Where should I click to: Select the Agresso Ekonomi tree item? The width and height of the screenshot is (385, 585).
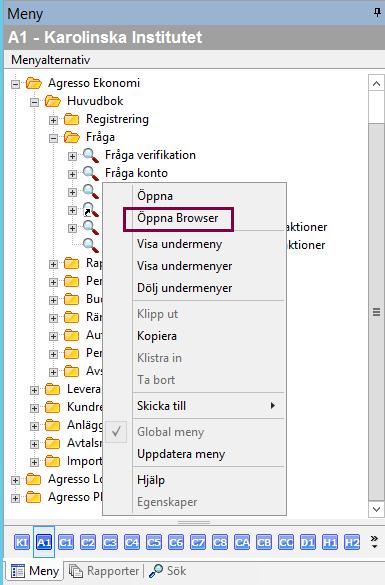coord(94,83)
